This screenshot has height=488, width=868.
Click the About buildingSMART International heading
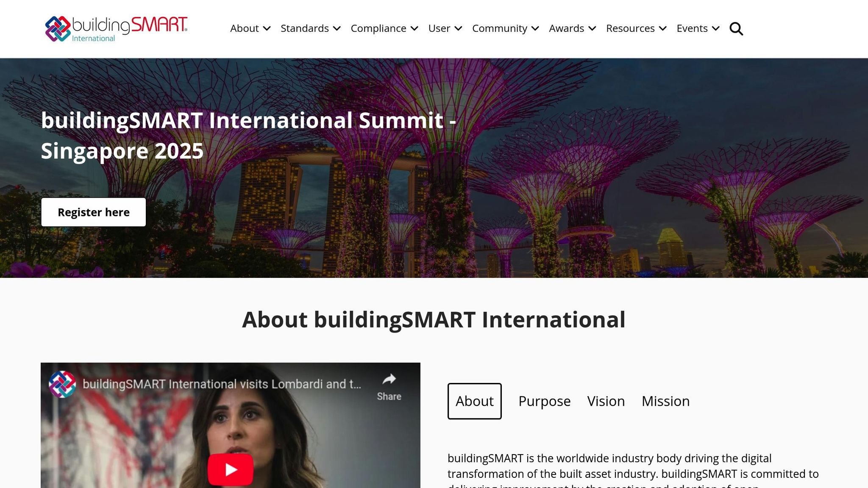(434, 319)
